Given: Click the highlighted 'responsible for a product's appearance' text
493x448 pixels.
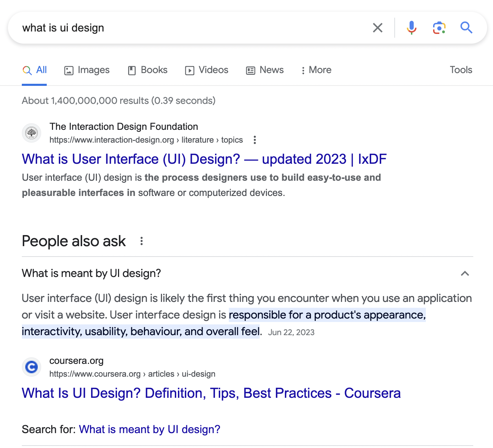Looking at the screenshot, I should pos(327,315).
